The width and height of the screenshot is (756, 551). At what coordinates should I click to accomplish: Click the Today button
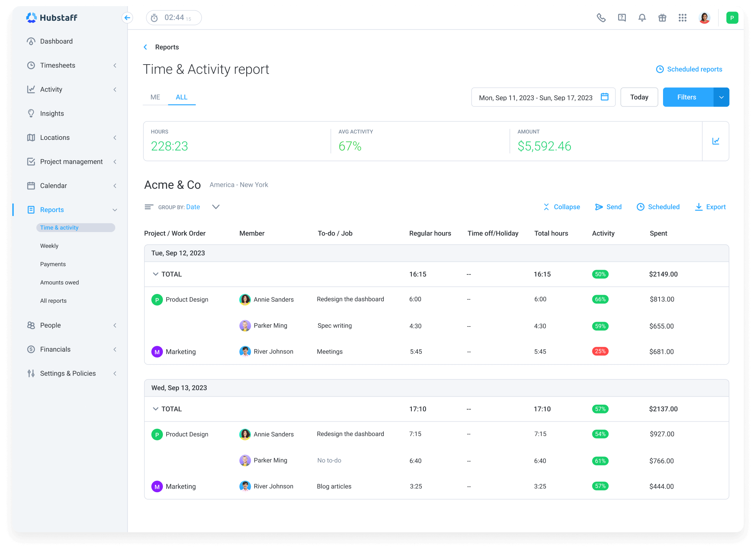pyautogui.click(x=639, y=97)
